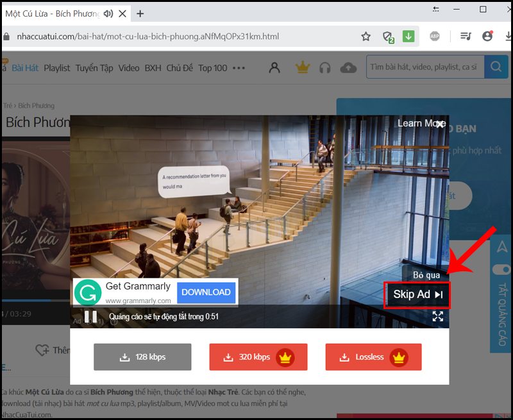The height and width of the screenshot is (420, 513).
Task: Bookmark this page with star icon
Action: click(x=366, y=37)
